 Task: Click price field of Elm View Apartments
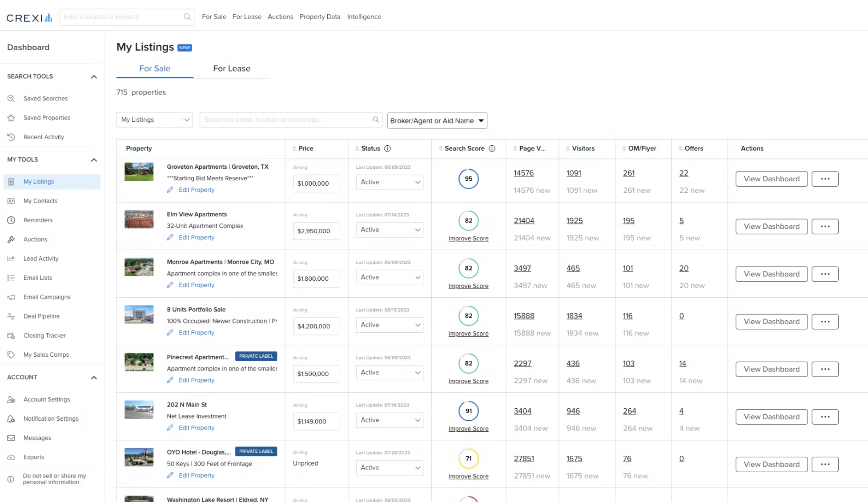(x=316, y=231)
